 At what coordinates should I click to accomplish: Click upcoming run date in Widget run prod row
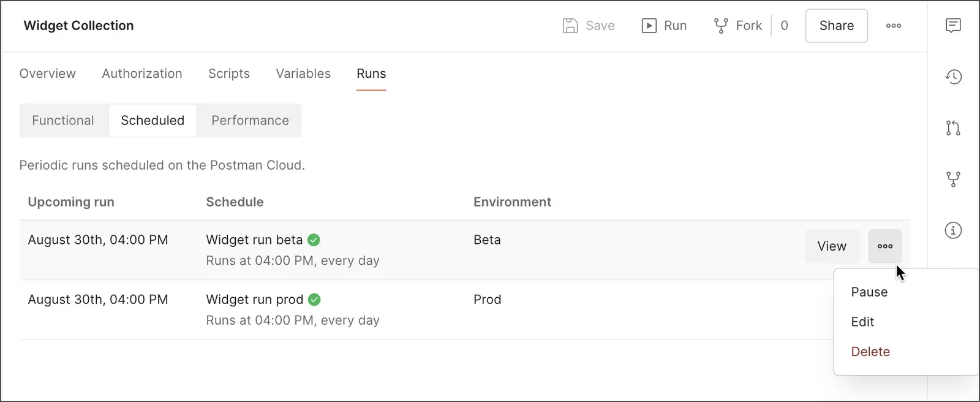pyautogui.click(x=98, y=300)
